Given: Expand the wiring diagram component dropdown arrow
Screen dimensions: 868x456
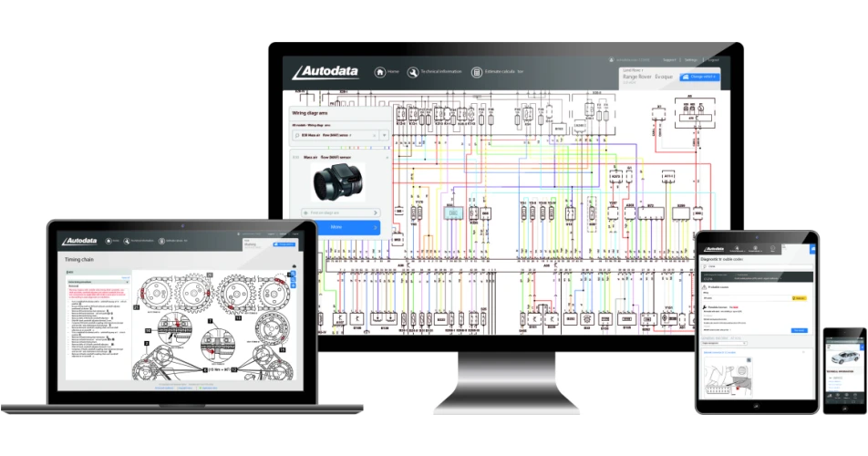Looking at the screenshot, I should (384, 136).
